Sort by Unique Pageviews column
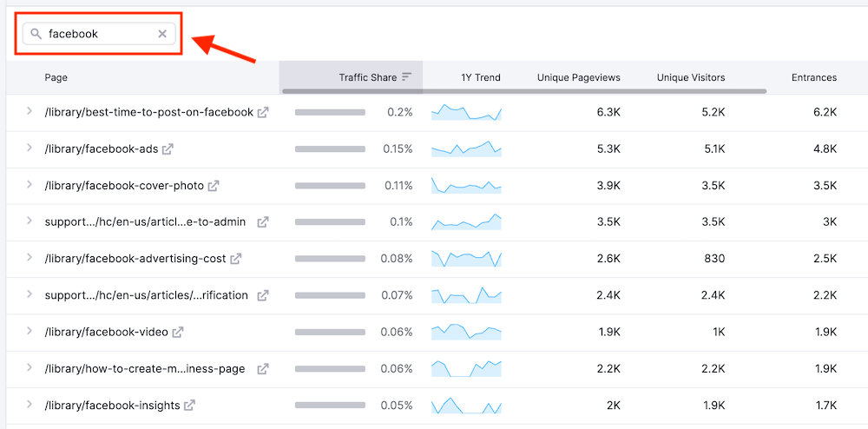This screenshot has width=868, height=429. 578,77
